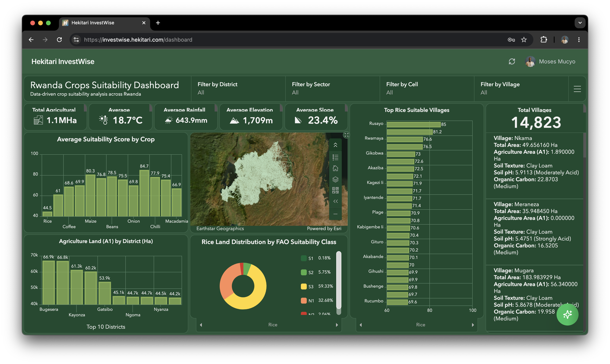
Task: Click the Powered by Esri attribution
Action: pos(324,228)
